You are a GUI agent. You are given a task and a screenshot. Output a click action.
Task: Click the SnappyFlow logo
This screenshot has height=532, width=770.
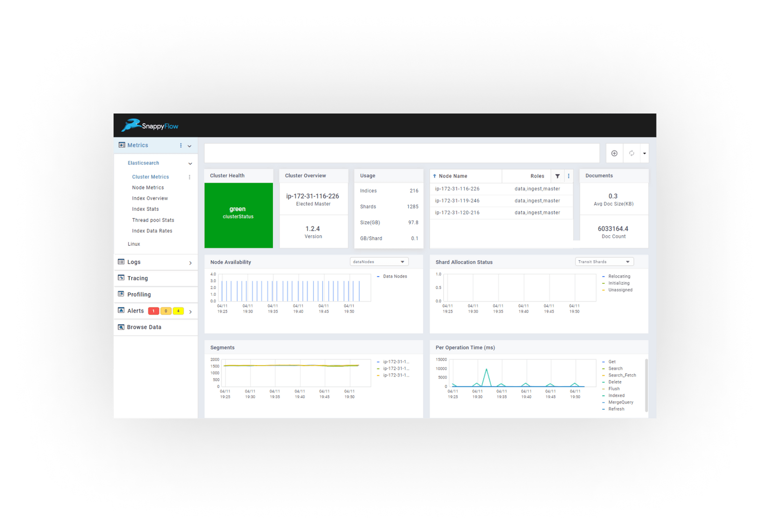click(x=149, y=125)
